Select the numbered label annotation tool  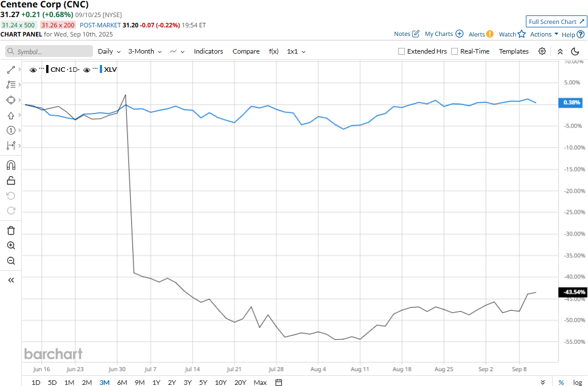pyautogui.click(x=11, y=131)
